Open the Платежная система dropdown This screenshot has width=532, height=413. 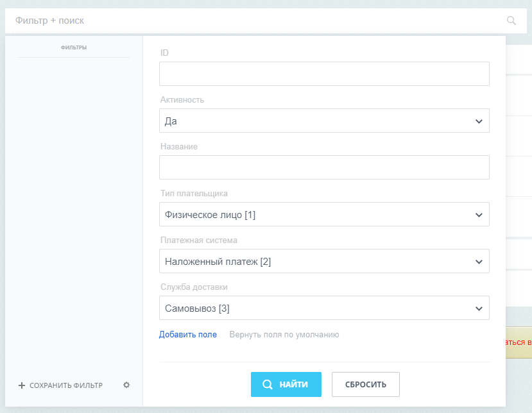pyautogui.click(x=324, y=261)
